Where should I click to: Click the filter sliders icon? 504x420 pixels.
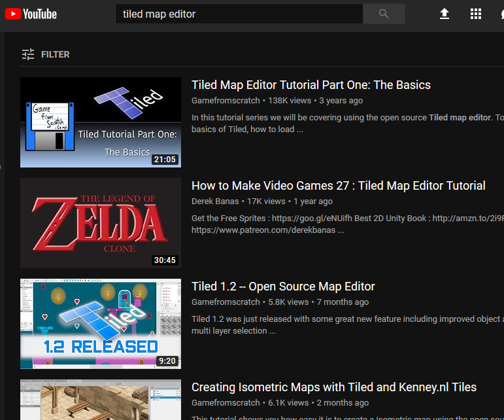pyautogui.click(x=28, y=54)
